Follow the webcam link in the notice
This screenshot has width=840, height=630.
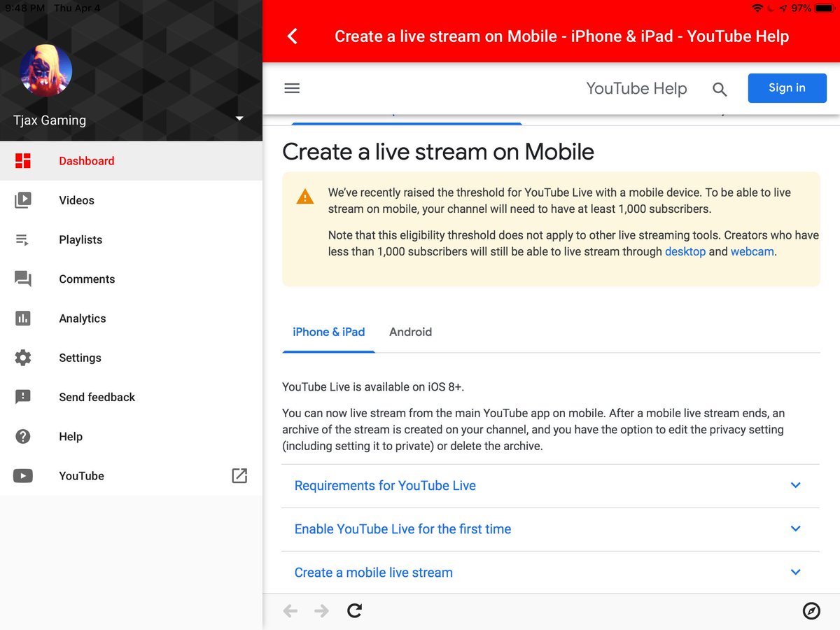click(752, 251)
